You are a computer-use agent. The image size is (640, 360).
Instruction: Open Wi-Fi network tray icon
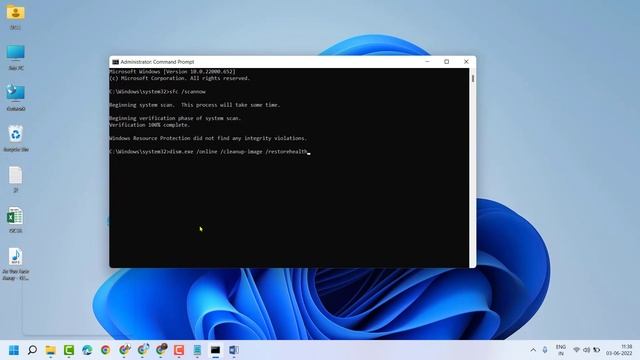pos(576,350)
